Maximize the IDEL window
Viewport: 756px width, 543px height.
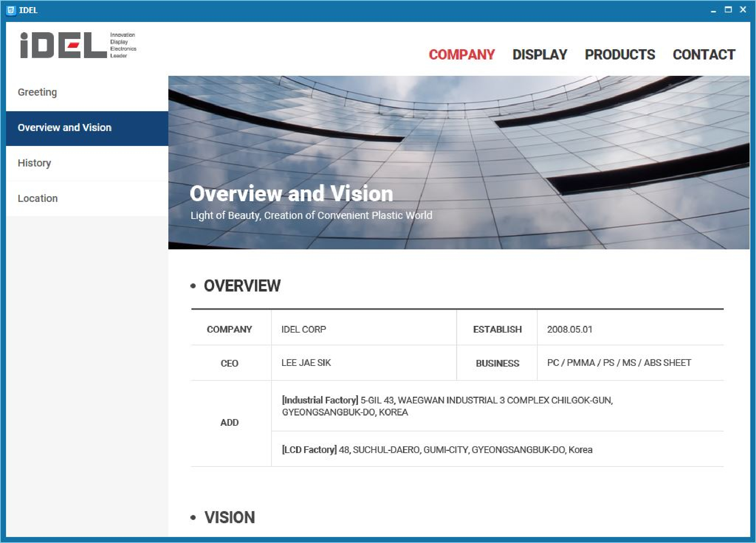(728, 10)
